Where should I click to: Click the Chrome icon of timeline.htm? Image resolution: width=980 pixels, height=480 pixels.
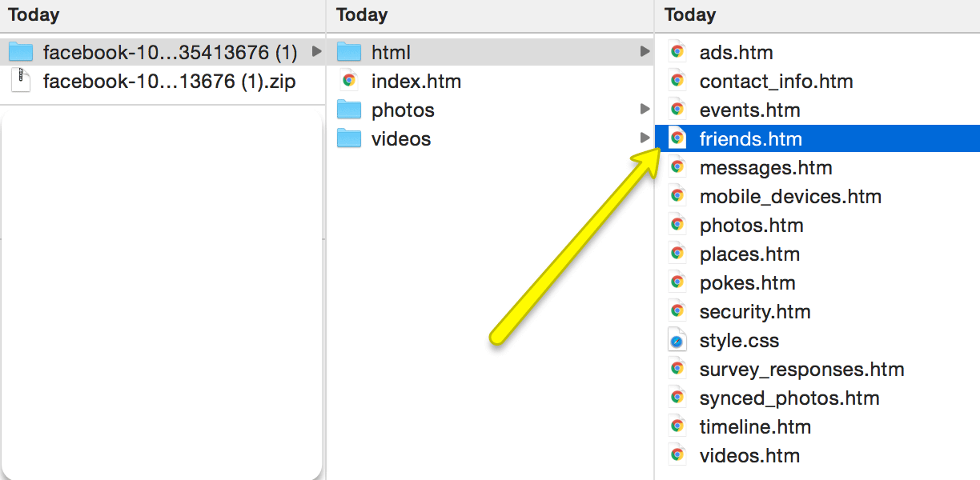coord(677,427)
